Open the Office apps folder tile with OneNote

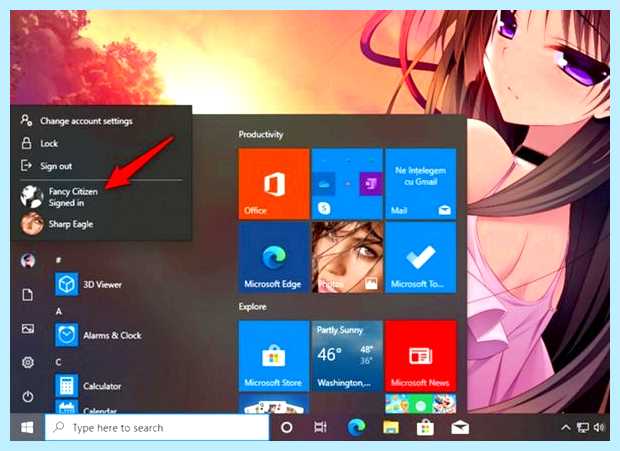(x=347, y=184)
